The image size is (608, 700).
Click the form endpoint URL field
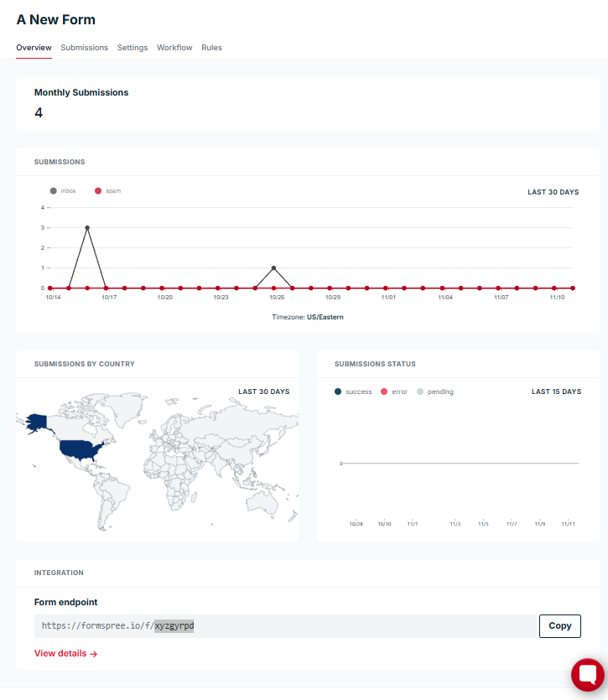point(285,626)
